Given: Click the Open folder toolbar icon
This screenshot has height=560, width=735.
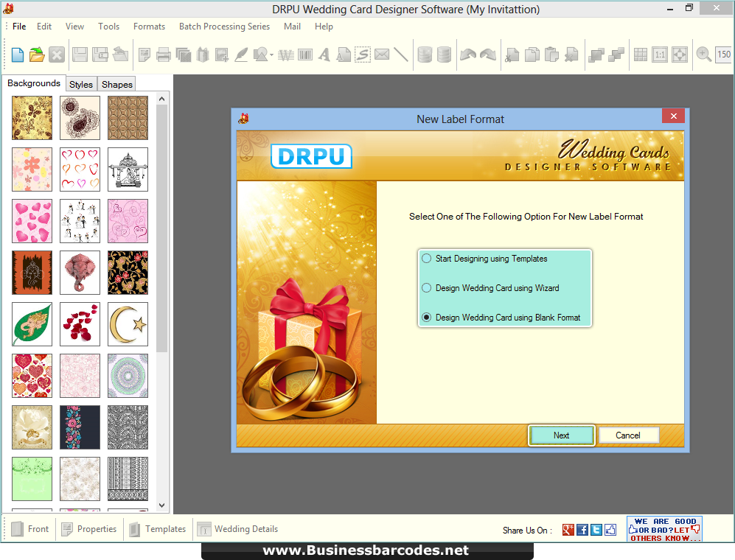Looking at the screenshot, I should pyautogui.click(x=37, y=55).
